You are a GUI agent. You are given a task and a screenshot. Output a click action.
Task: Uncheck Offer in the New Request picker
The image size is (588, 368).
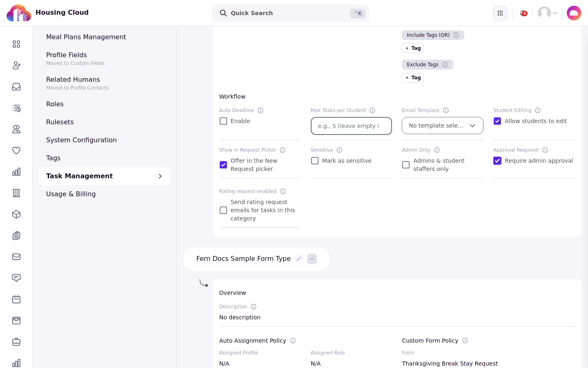coord(223,165)
